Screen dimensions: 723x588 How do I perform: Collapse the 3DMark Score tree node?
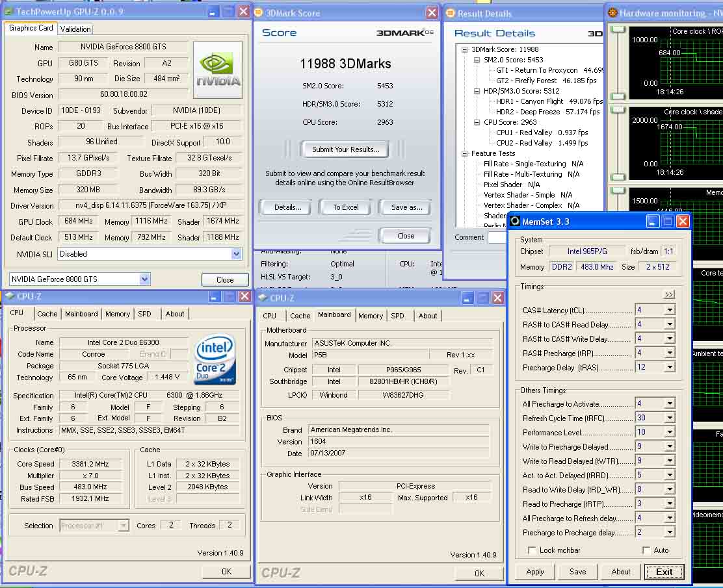[464, 49]
